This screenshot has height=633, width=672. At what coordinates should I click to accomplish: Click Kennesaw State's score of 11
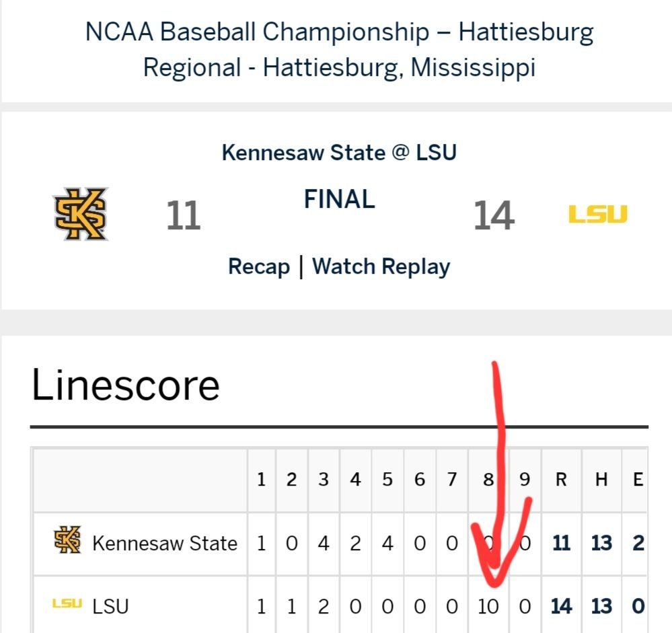(x=183, y=215)
